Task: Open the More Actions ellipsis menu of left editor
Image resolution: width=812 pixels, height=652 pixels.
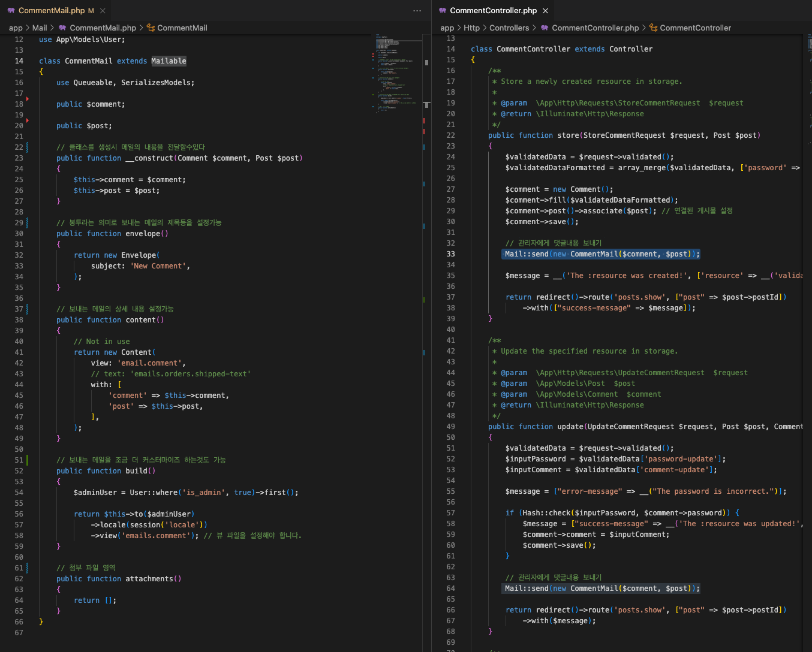Action: 417,11
